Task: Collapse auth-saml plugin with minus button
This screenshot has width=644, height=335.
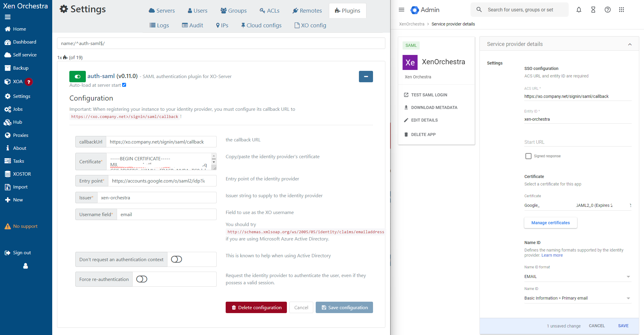Action: (x=366, y=77)
